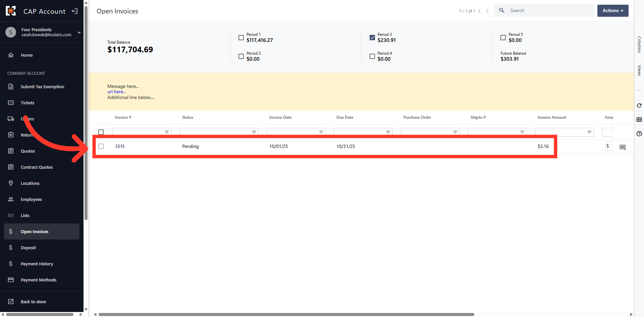Click in the Search input field

click(x=550, y=11)
